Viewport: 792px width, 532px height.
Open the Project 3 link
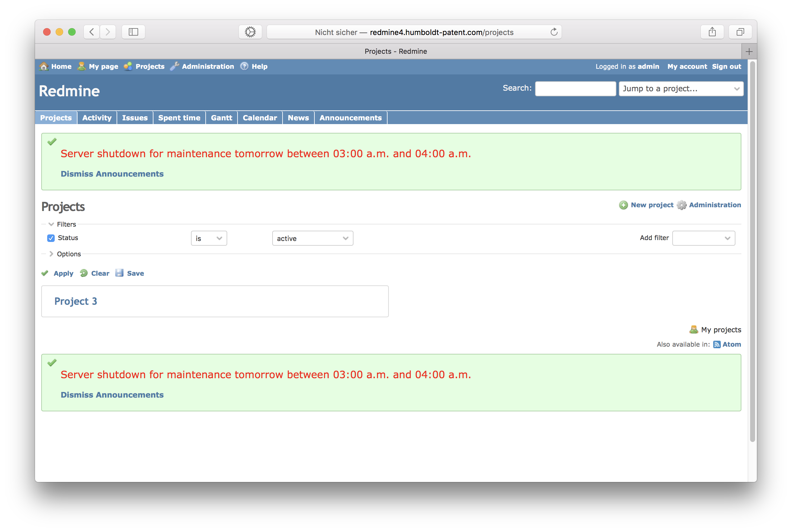(x=76, y=301)
